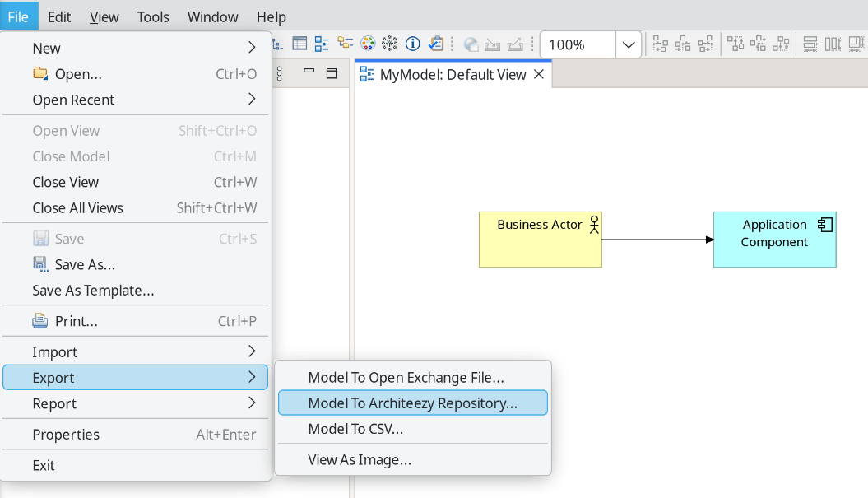Select Save As Template... menu item

(136, 291)
